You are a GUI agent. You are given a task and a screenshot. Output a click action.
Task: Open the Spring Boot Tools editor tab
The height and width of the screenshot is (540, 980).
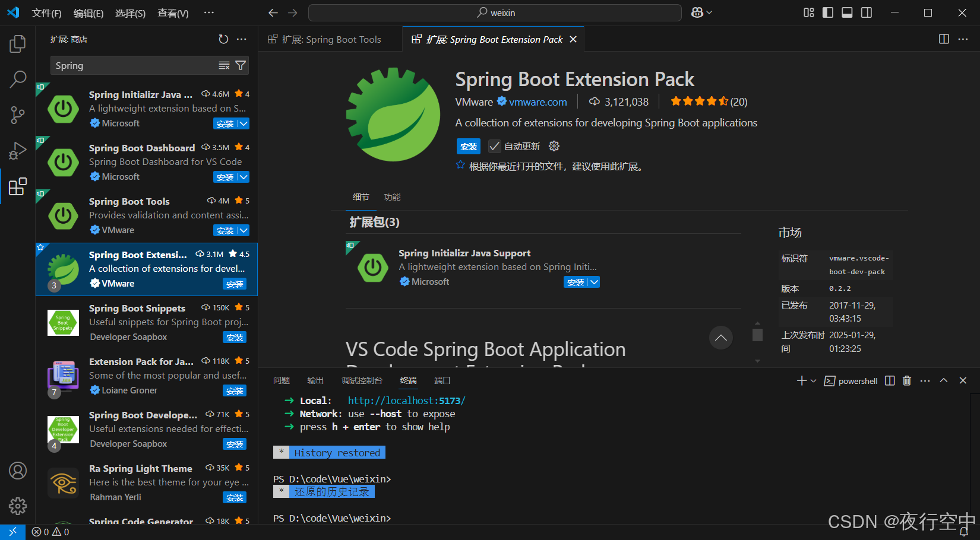[x=331, y=39]
